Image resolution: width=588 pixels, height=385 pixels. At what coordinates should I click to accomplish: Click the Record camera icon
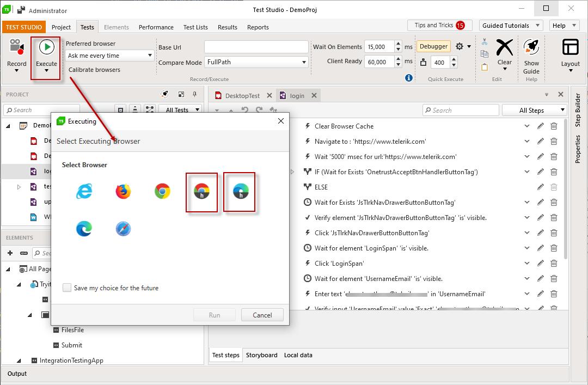(x=16, y=48)
